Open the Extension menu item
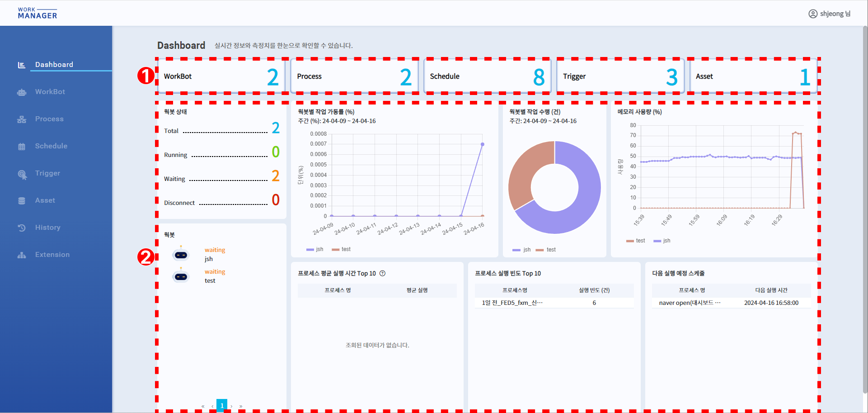 [52, 255]
